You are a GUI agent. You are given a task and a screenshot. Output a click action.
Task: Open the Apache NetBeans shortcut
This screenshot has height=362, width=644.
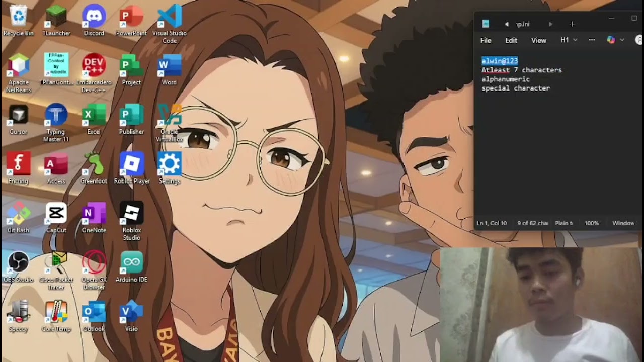pyautogui.click(x=18, y=74)
